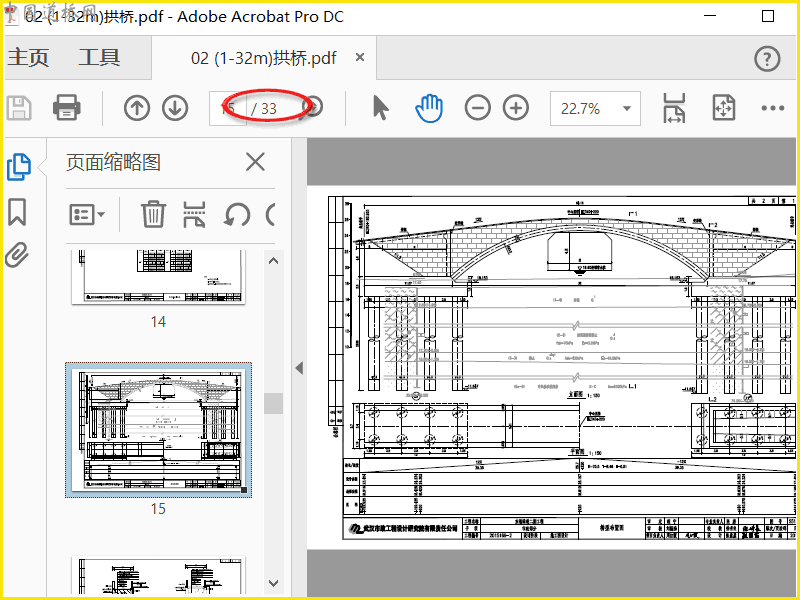Activate the Hand pan tool

coord(429,108)
